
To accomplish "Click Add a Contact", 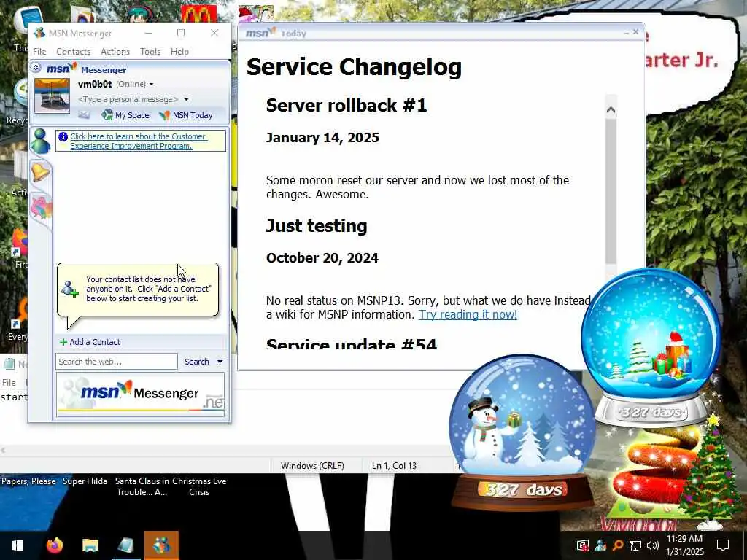I will 90,342.
